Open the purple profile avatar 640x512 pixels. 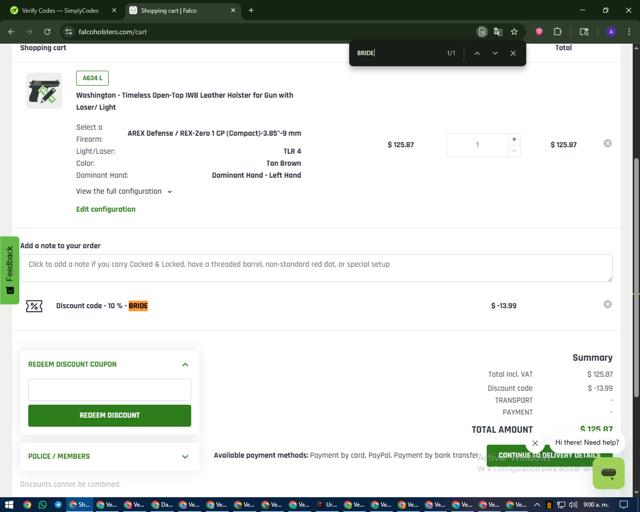click(611, 32)
